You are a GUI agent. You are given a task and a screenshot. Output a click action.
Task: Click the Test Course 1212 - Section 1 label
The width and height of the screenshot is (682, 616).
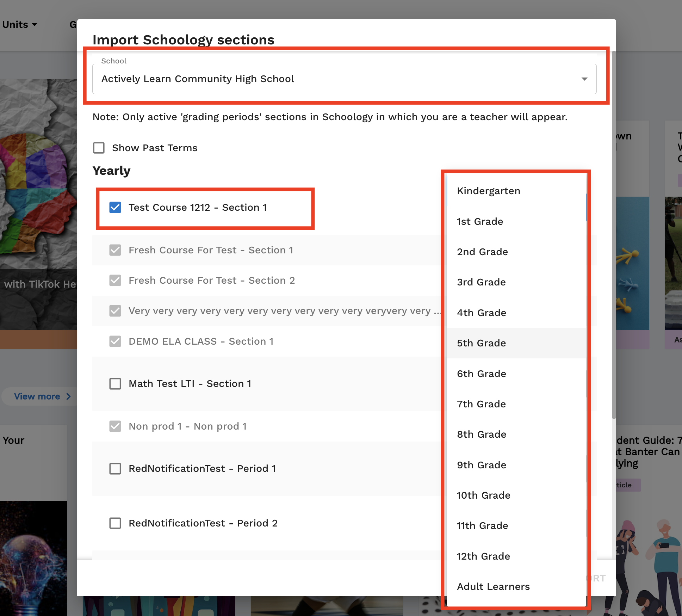click(198, 208)
